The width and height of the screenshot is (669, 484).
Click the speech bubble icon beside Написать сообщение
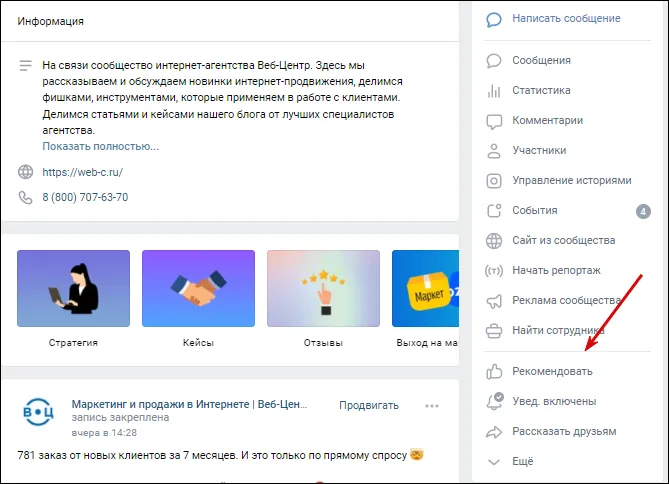point(494,19)
